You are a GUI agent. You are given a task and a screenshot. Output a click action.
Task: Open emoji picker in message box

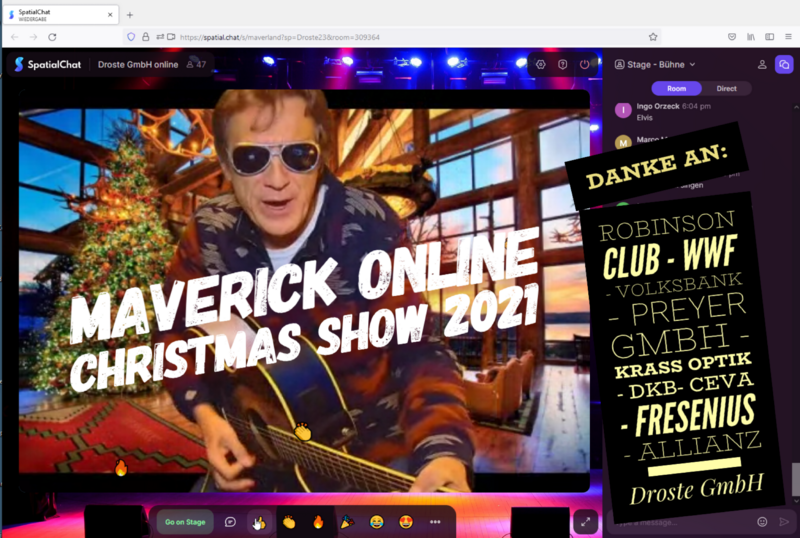tap(762, 522)
